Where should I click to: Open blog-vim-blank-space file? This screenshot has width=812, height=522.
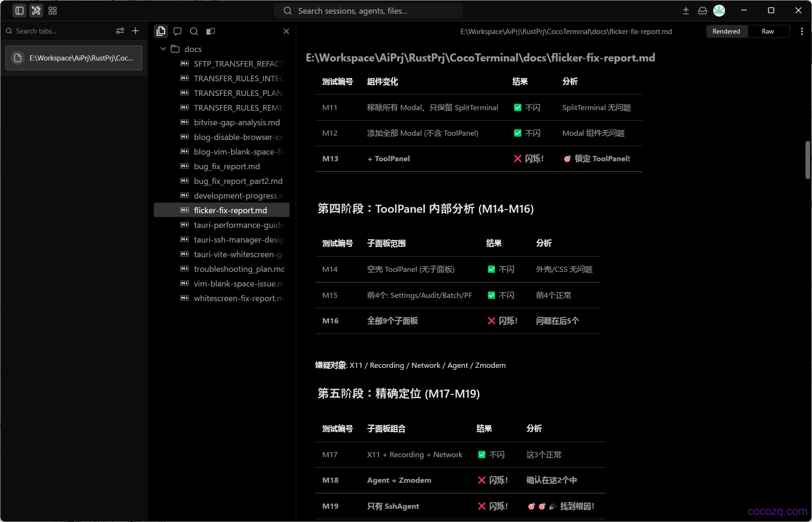[x=221, y=151]
